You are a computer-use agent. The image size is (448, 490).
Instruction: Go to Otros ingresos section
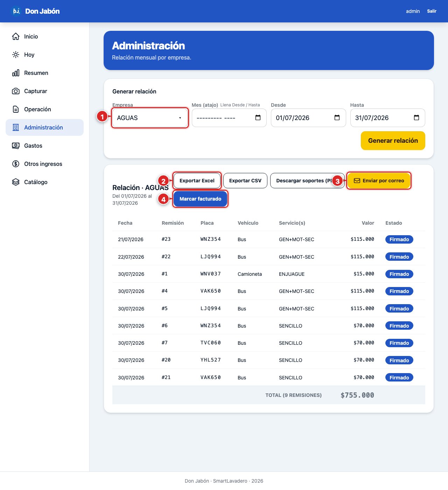coord(44,164)
